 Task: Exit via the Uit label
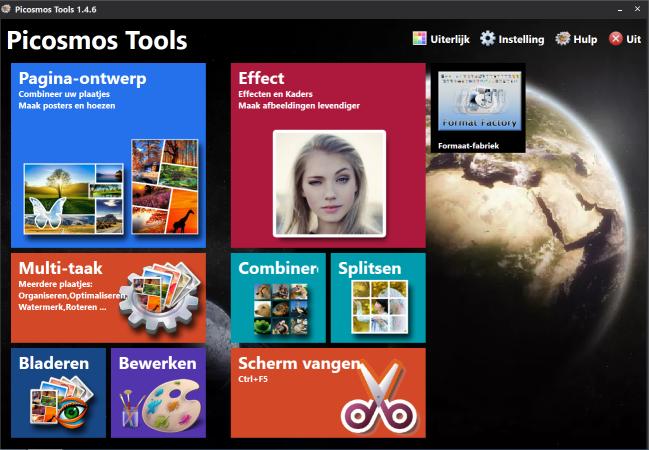pos(633,39)
